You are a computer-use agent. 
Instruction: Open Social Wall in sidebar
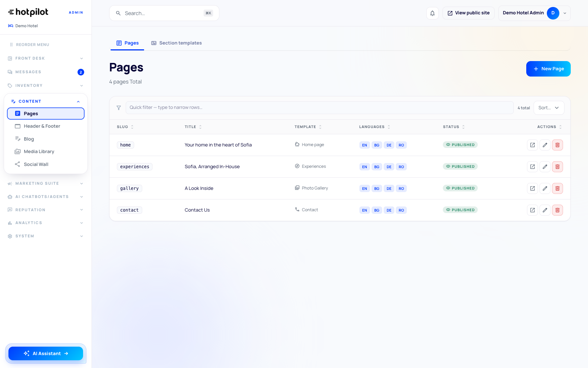[46, 164]
